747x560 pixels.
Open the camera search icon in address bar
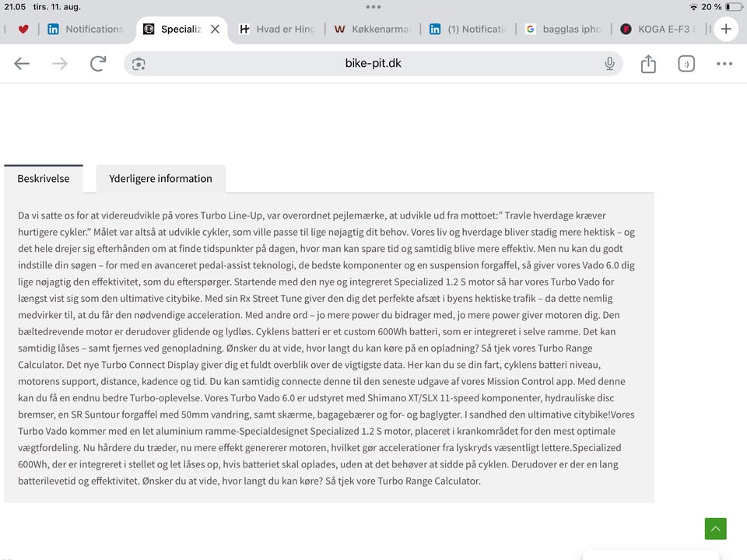[x=139, y=64]
